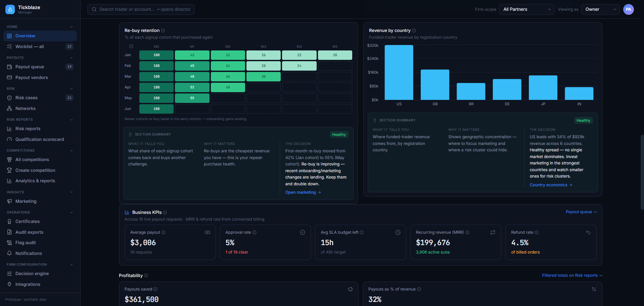The height and width of the screenshot is (306, 644).
Task: Open the Viewing as Owner dropdown
Action: coord(600,9)
